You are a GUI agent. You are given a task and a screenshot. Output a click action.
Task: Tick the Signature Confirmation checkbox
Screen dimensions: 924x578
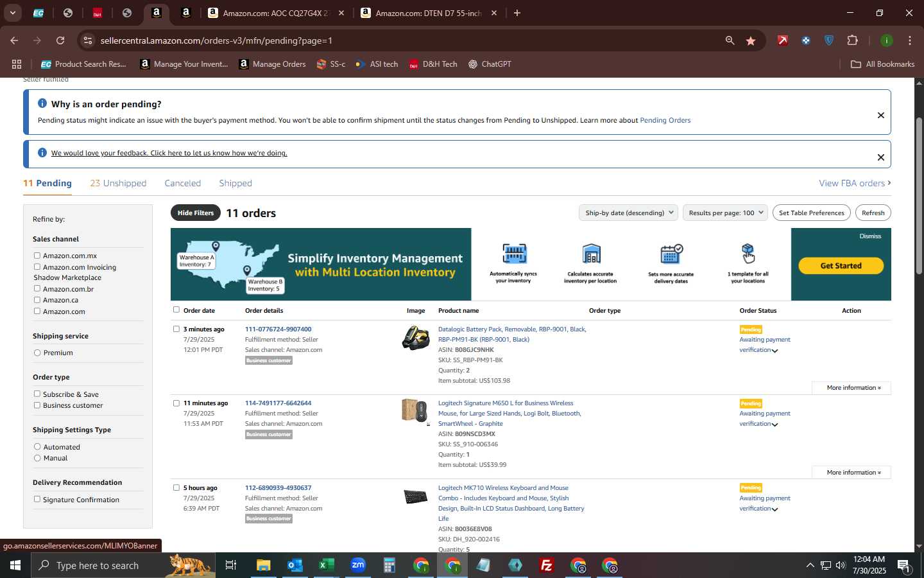pyautogui.click(x=37, y=500)
